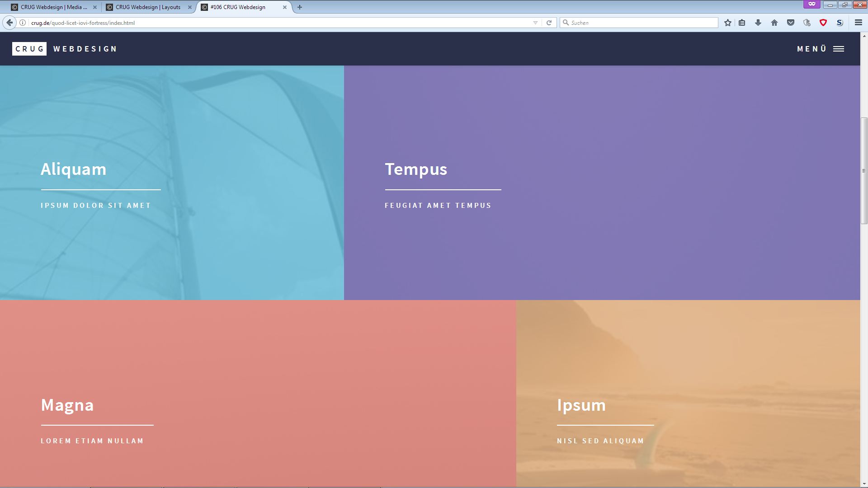Bookmark this page with the star icon
The width and height of the screenshot is (868, 488).
(x=728, y=23)
